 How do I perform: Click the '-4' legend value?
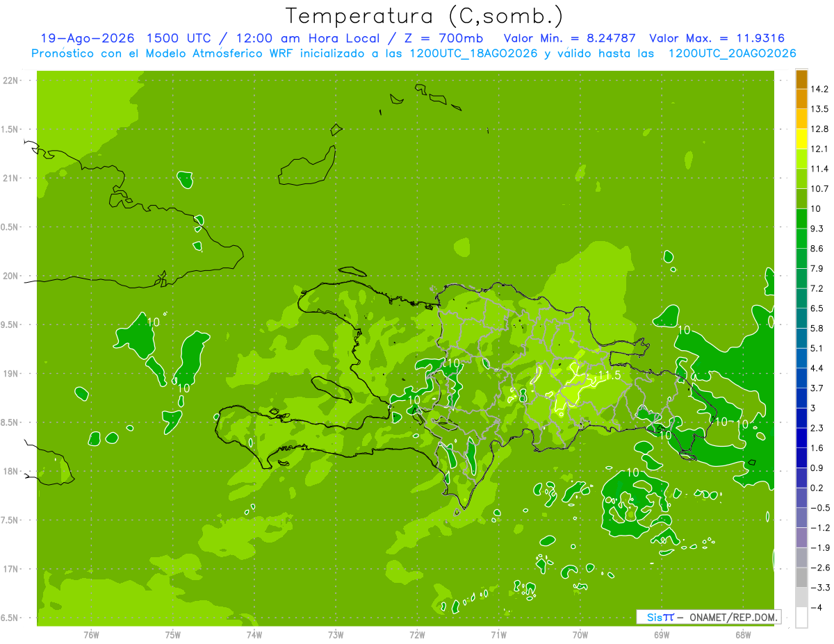[x=815, y=608]
